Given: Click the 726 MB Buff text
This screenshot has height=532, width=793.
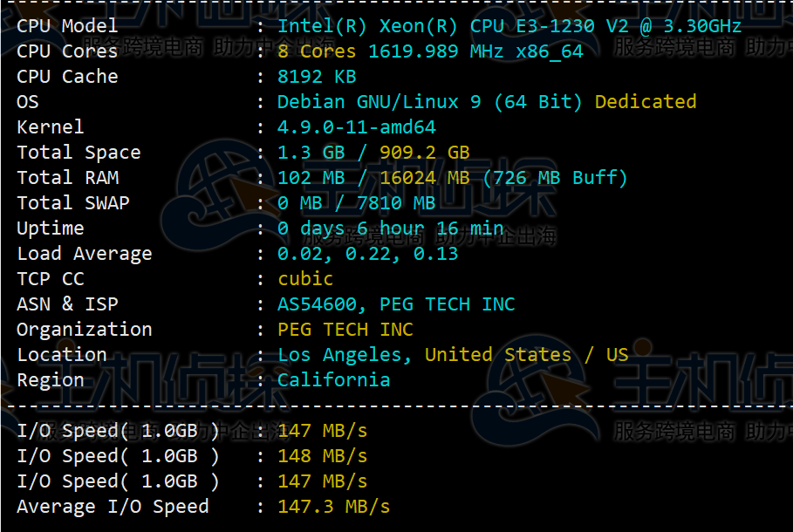Looking at the screenshot, I should 555,178.
